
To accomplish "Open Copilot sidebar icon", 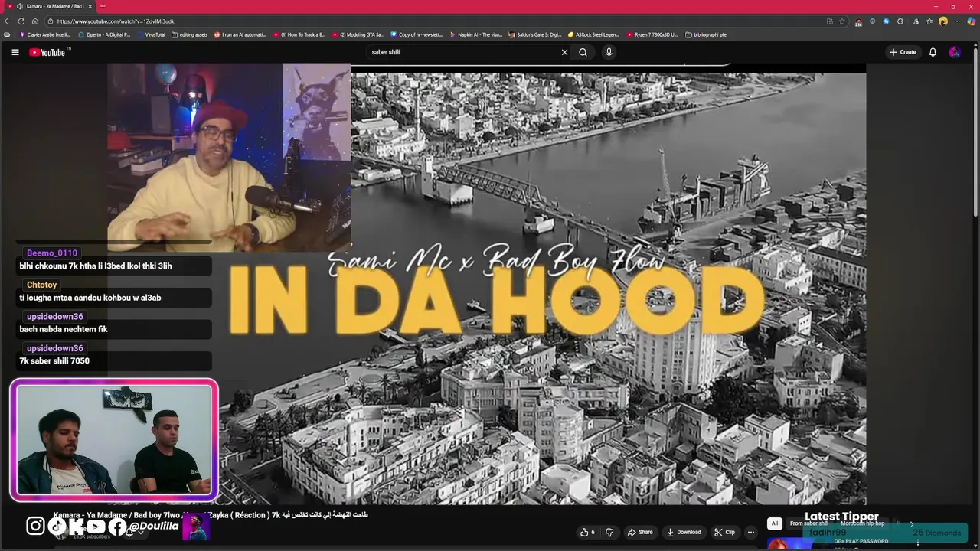I will click(971, 21).
